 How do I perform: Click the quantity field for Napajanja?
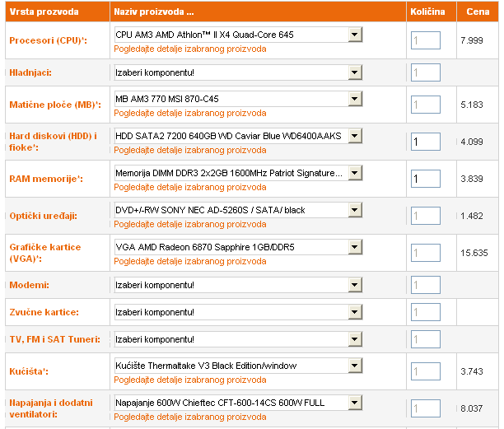point(426,408)
